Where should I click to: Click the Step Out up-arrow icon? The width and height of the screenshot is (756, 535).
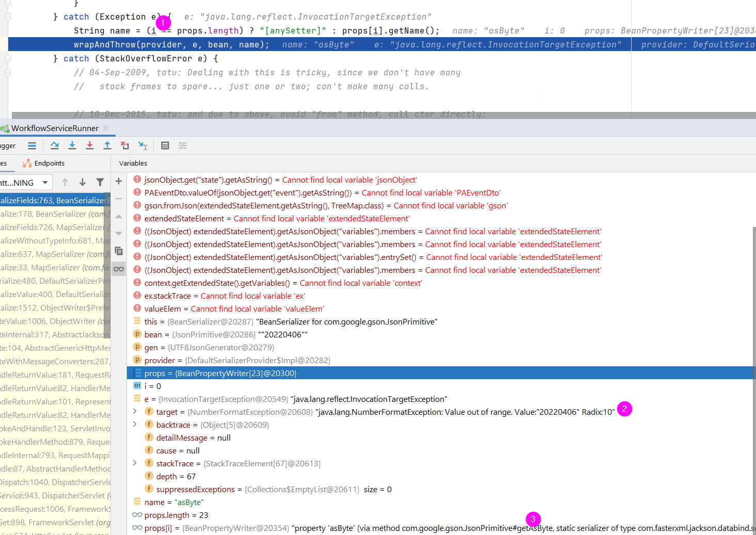coord(107,145)
